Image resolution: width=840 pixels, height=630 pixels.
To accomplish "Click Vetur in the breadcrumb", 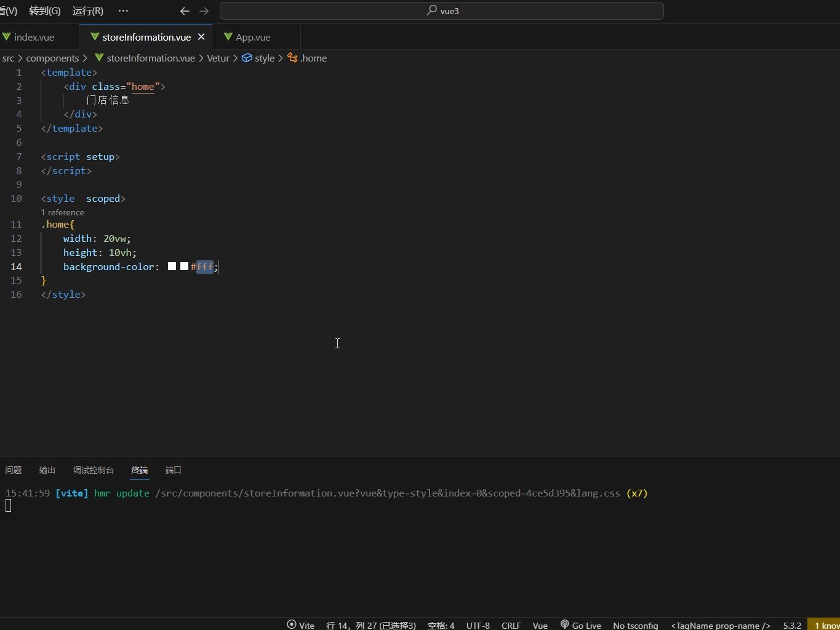I will (x=218, y=58).
